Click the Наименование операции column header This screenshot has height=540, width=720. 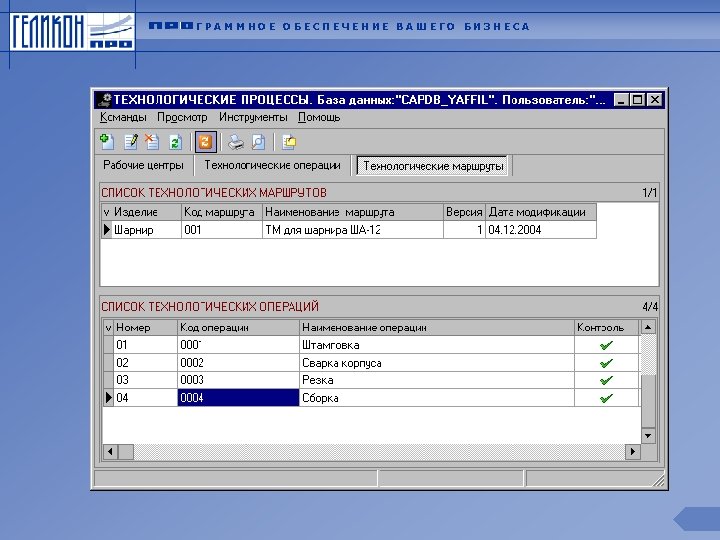437,327
